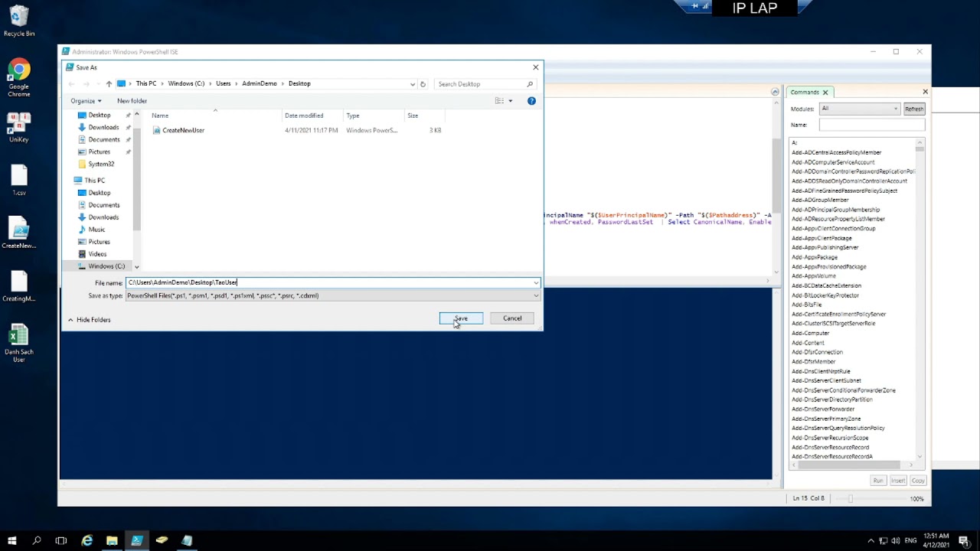Open the File name history dropdown arrow
This screenshot has width=980, height=551.
coord(536,282)
